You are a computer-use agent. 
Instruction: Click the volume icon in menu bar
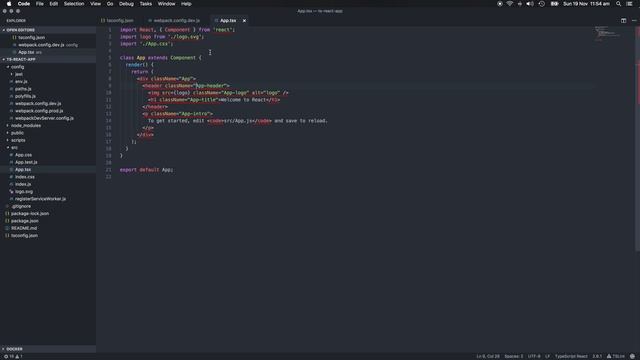click(x=530, y=4)
